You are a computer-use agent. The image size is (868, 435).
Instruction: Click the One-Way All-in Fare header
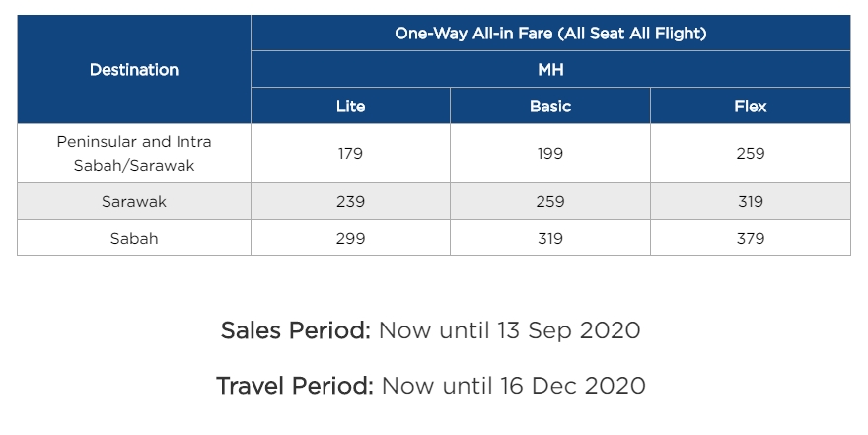pos(550,34)
